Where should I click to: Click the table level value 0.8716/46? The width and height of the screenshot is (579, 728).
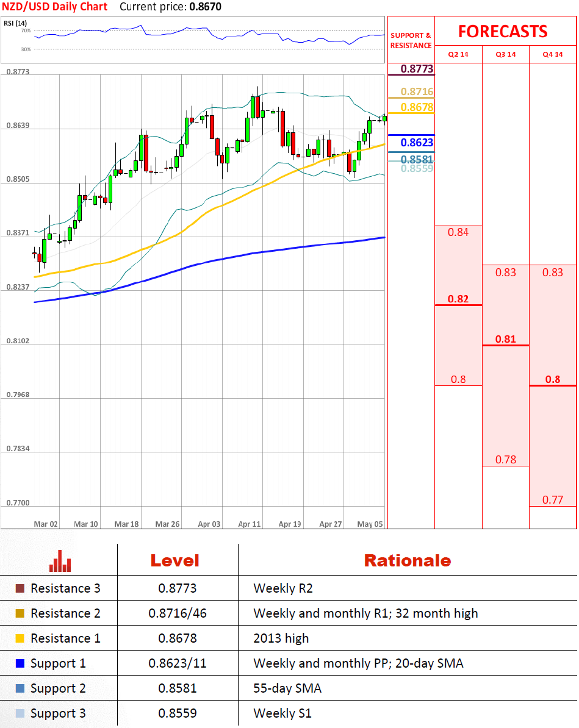(x=178, y=613)
